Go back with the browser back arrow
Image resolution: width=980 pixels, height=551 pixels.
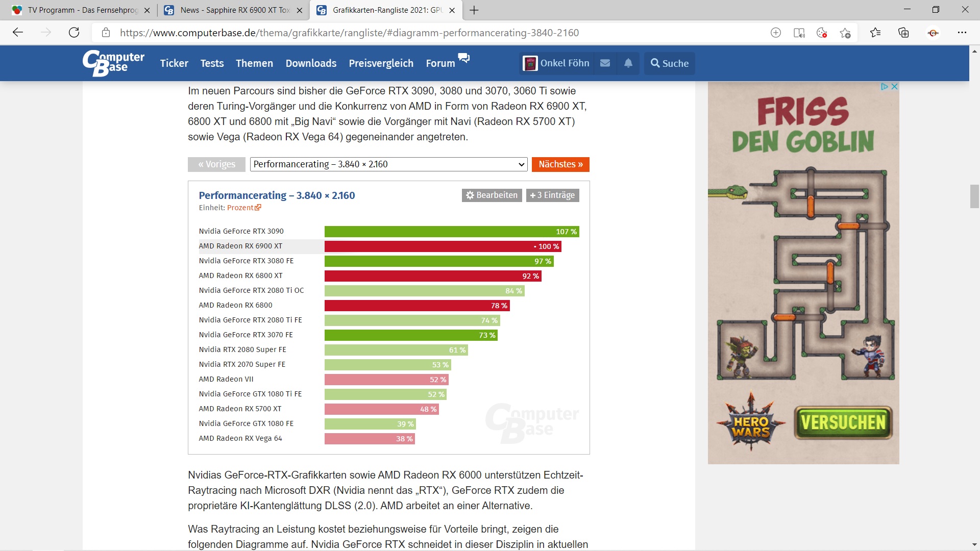point(18,33)
